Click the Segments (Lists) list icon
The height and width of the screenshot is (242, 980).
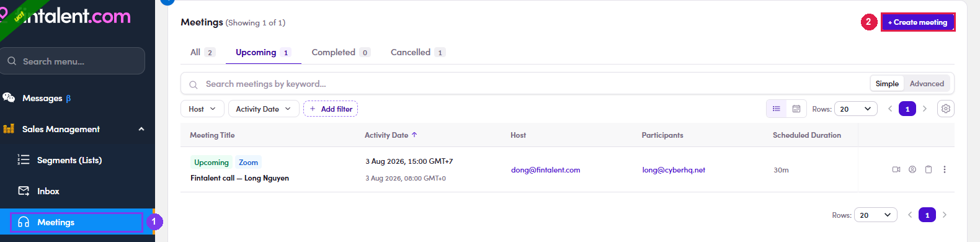click(x=24, y=159)
